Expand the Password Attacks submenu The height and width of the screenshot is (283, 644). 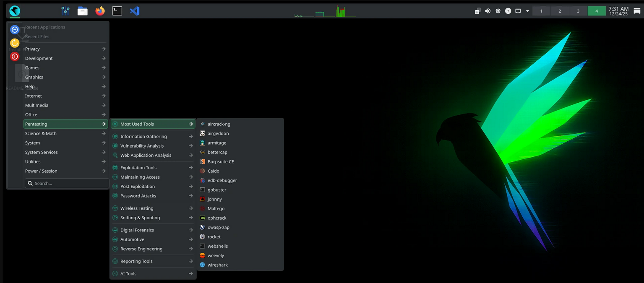click(x=138, y=196)
